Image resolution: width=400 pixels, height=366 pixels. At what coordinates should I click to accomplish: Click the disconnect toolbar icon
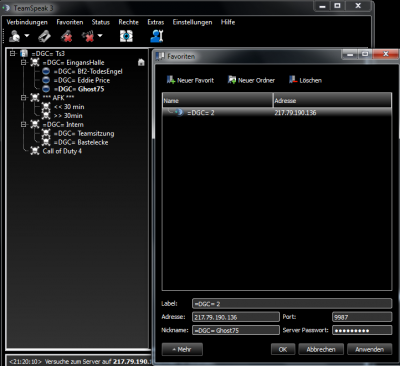coord(67,36)
